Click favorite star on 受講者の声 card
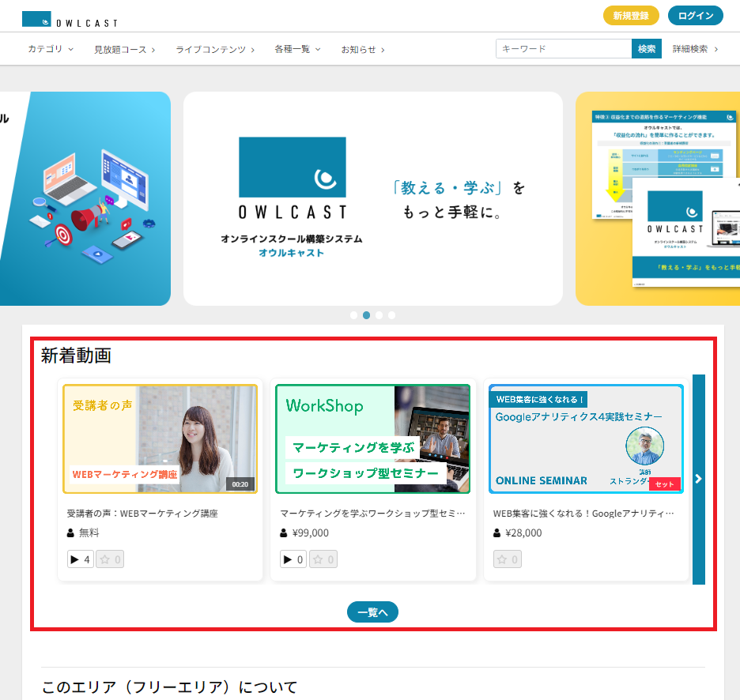The width and height of the screenshot is (740, 700). [x=110, y=559]
